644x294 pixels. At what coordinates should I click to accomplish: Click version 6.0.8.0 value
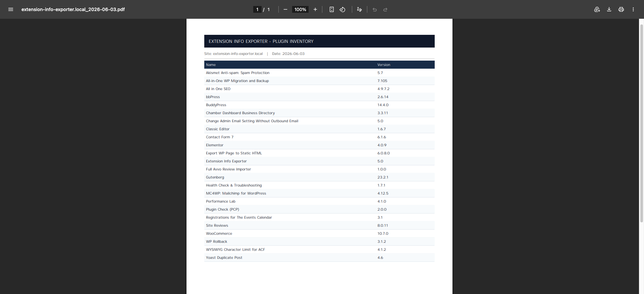[x=383, y=153]
